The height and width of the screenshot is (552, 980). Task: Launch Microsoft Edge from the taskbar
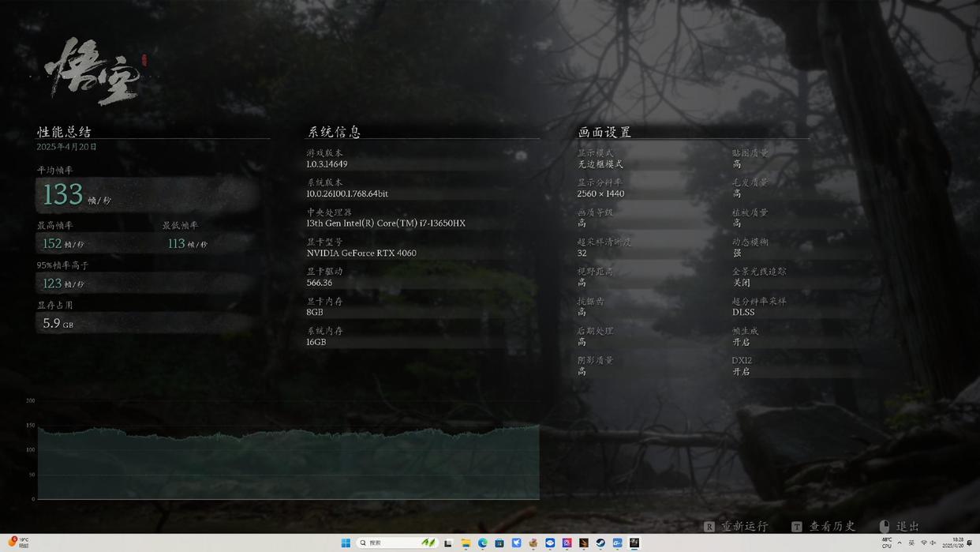pos(482,543)
